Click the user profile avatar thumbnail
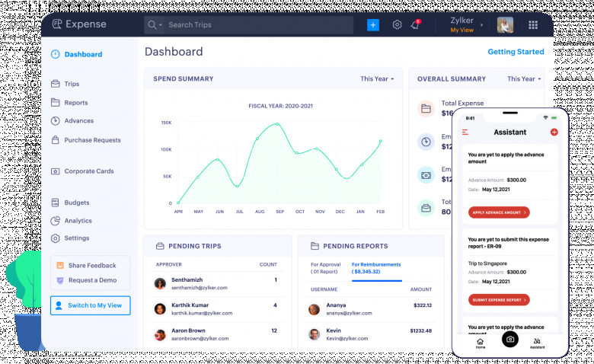 (x=505, y=25)
